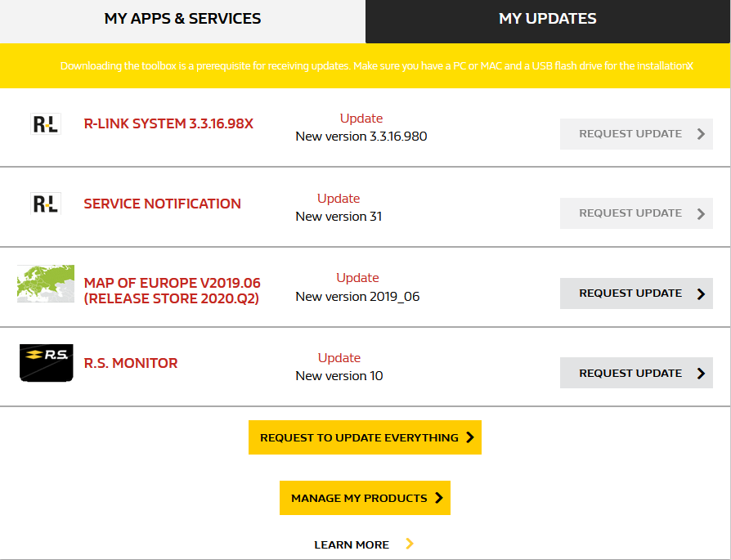Click arrow beside Map of Europe Request Update
Image resolution: width=731 pixels, height=560 pixels.
(701, 293)
